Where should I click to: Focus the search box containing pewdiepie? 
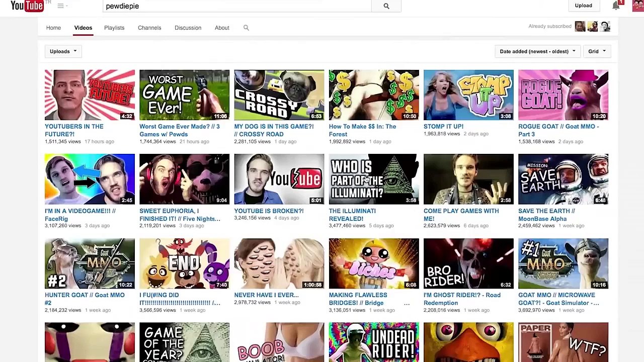point(237,6)
